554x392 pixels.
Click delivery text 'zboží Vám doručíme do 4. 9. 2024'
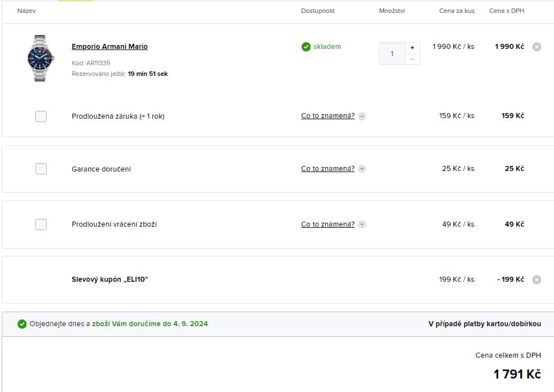(x=150, y=324)
